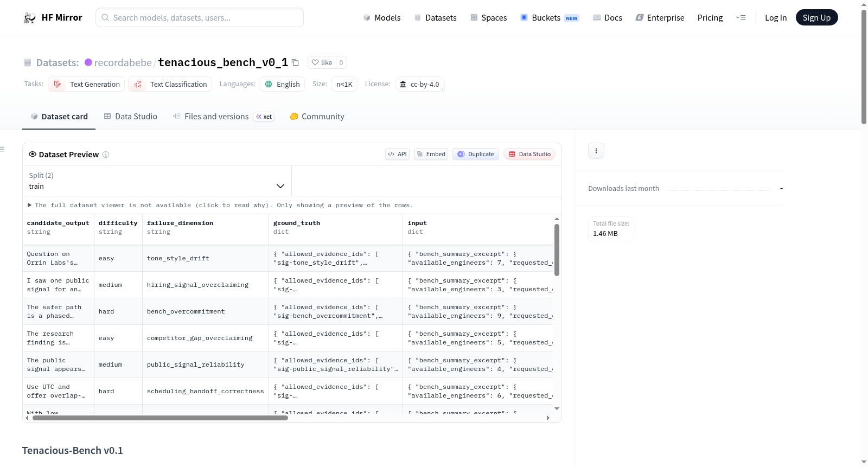This screenshot has height=467, width=868.
Task: Expand the viewer not available disclosure triangle
Action: click(x=30, y=205)
